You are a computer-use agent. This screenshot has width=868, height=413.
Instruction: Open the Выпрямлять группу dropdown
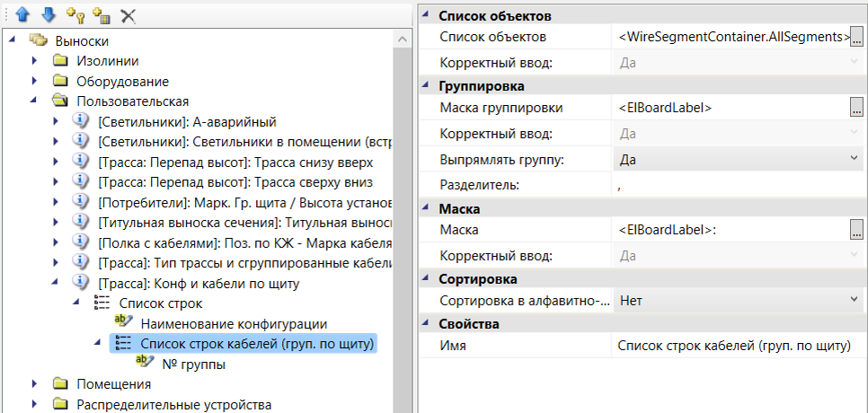coord(854,159)
